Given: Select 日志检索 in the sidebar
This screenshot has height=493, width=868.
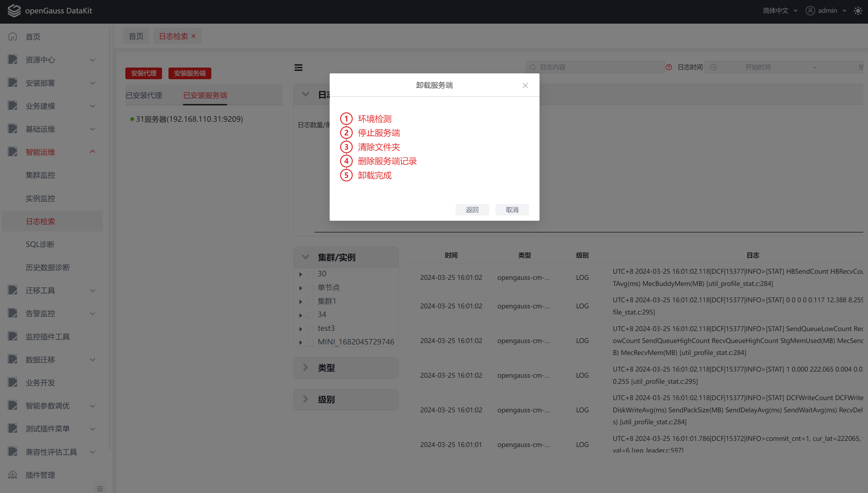Looking at the screenshot, I should (x=52, y=221).
